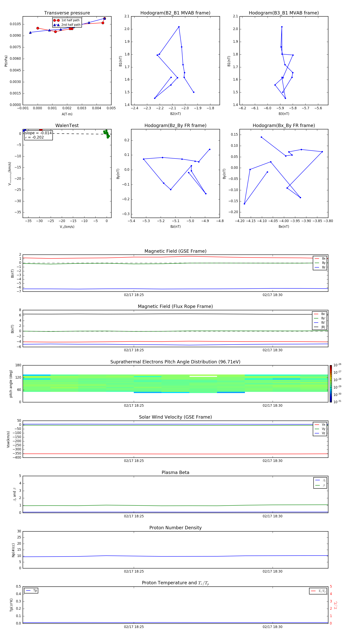Click the 'Bx' legend entry in GSE magnetic field
This screenshot has width=351, height=644.
click(x=320, y=259)
